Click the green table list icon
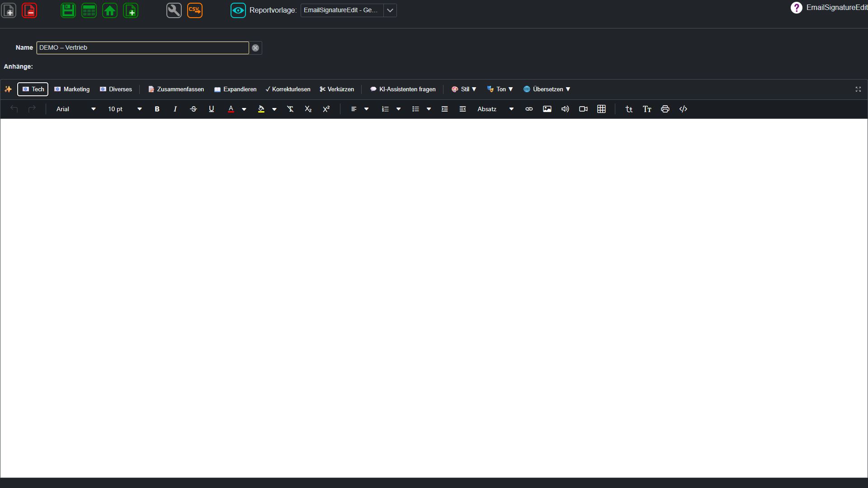This screenshot has width=868, height=488. [89, 10]
